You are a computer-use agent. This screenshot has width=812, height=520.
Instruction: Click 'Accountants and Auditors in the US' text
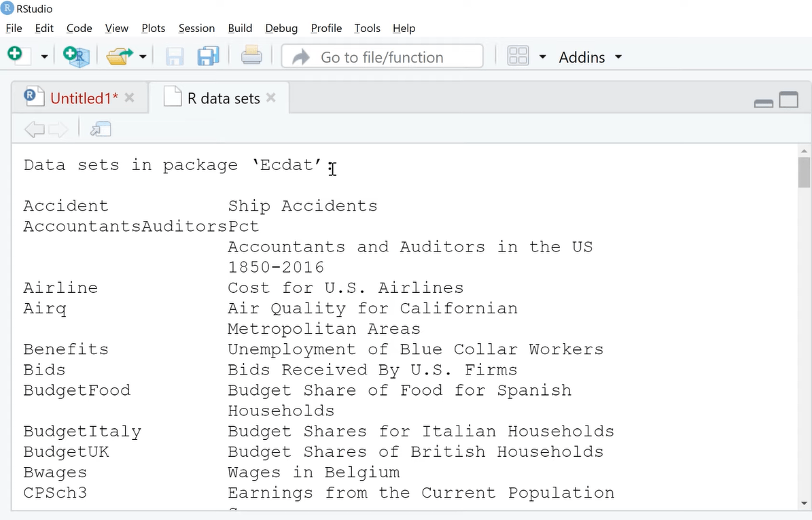410,247
